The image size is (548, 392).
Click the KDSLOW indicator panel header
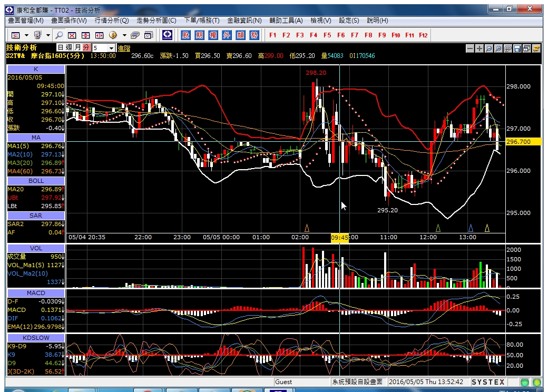[x=36, y=338]
